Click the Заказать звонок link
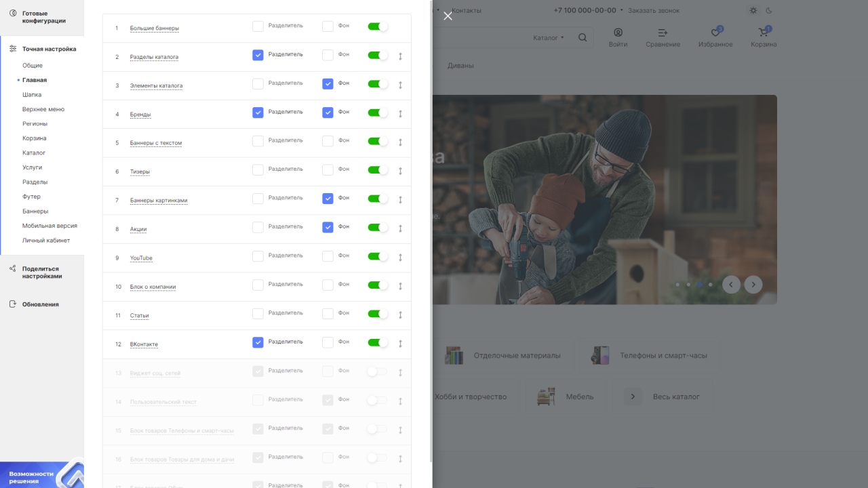 click(x=653, y=11)
